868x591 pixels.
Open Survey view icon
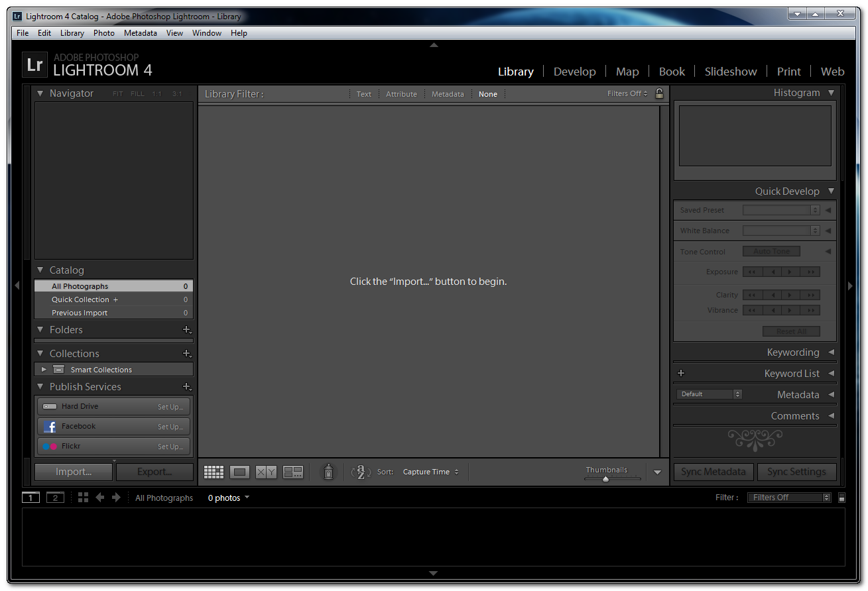point(293,472)
